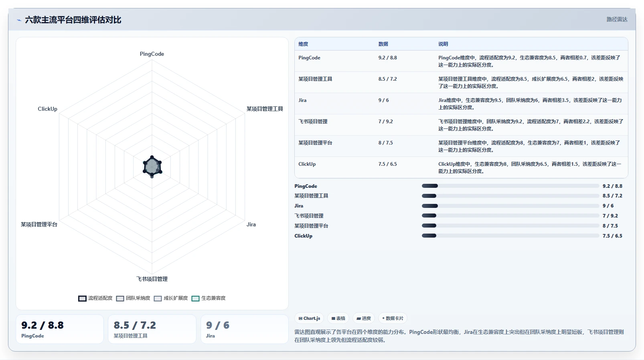Click table cell value 9.2 / 8.8
Image resolution: width=644 pixels, height=360 pixels.
click(388, 58)
